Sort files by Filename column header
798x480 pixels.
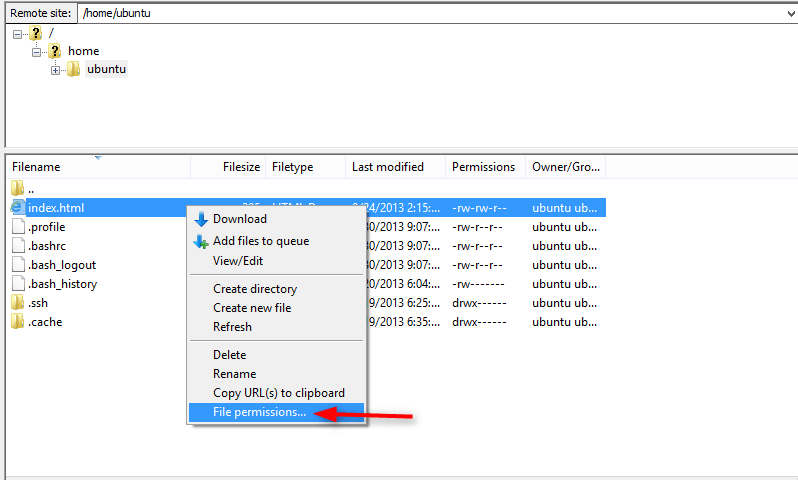point(36,167)
